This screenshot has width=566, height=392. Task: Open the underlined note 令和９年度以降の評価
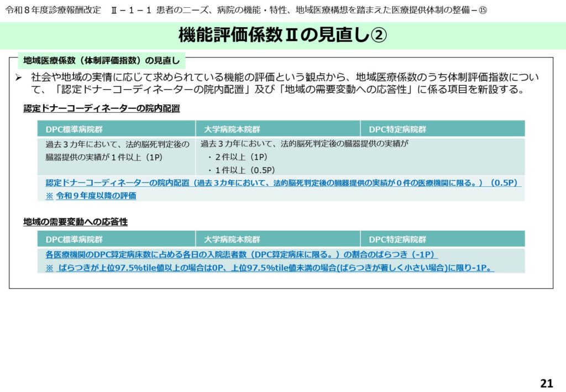tap(96, 195)
